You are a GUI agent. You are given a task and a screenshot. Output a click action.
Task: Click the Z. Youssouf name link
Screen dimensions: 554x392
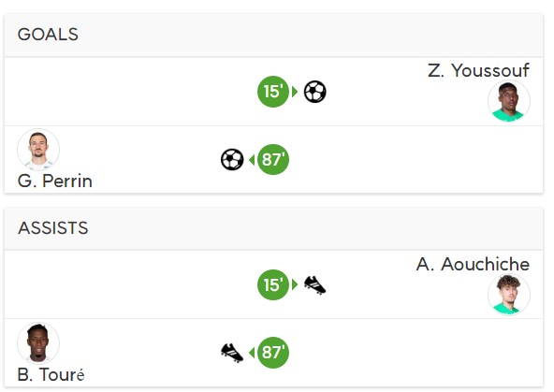478,70
